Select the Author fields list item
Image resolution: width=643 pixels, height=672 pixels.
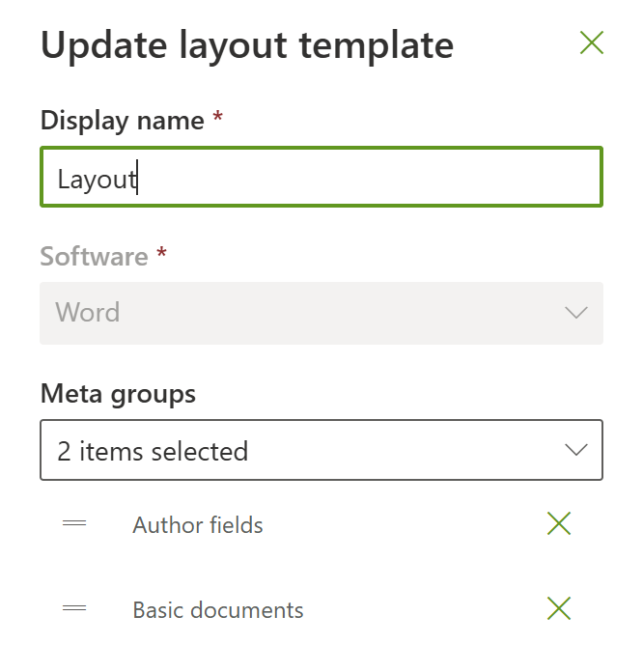coord(198,525)
